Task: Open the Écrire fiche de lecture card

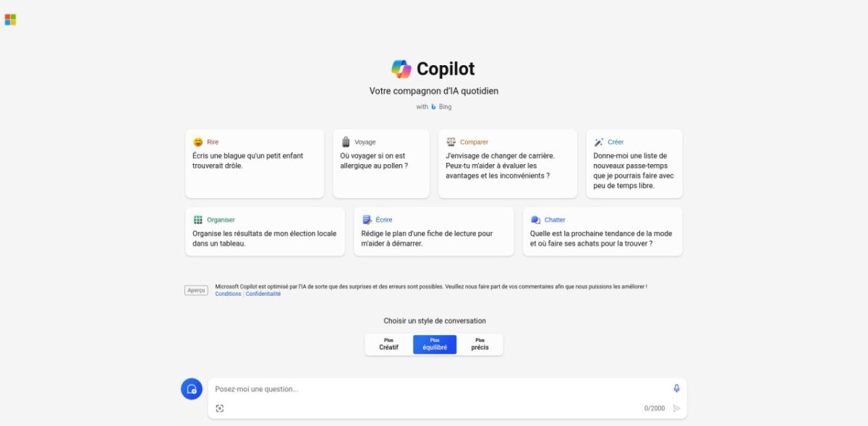Action: click(x=434, y=231)
